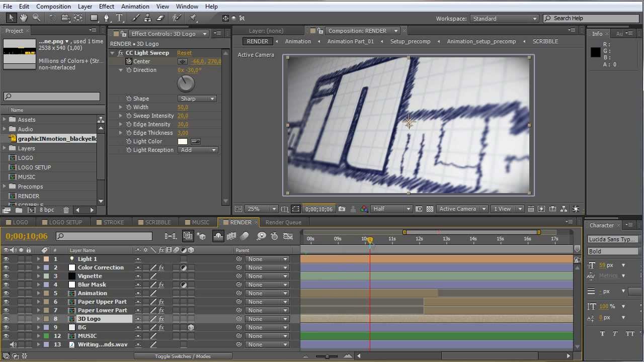
Task: Click the timeline current time 0;00;10;06
Action: point(27,236)
